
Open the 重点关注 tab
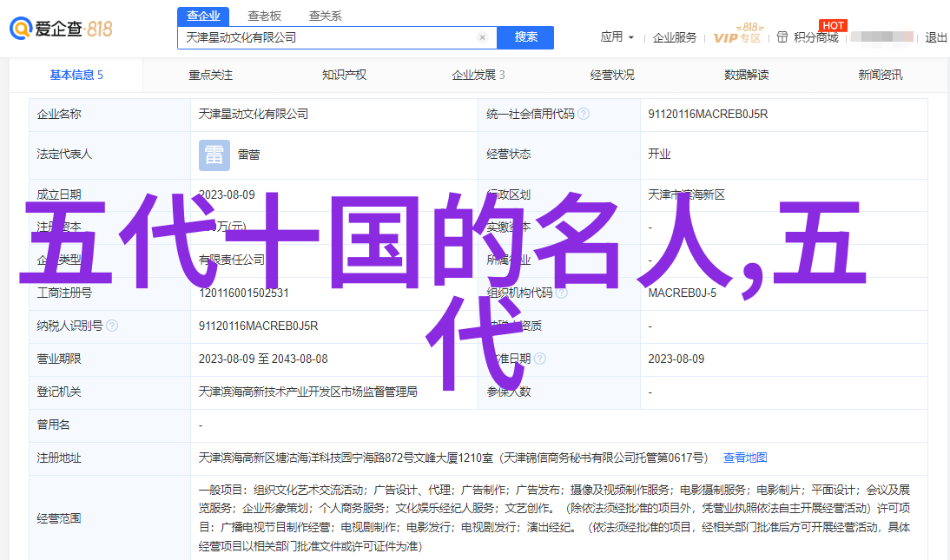pyautogui.click(x=210, y=76)
